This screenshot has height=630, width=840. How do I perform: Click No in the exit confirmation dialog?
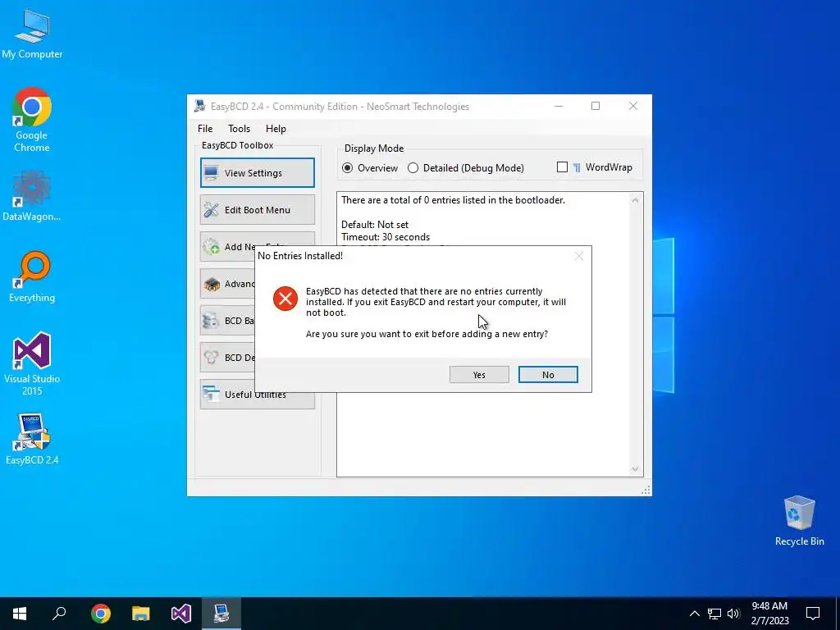tap(547, 374)
